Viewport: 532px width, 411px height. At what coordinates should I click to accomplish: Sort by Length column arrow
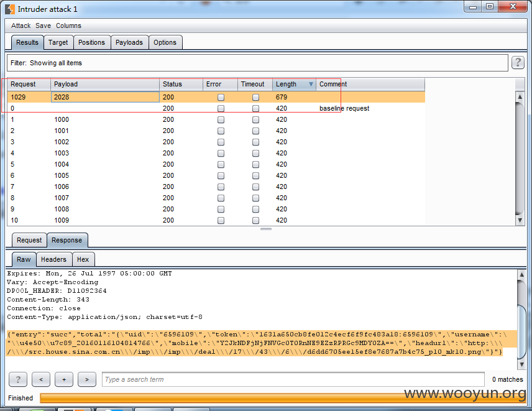(311, 84)
